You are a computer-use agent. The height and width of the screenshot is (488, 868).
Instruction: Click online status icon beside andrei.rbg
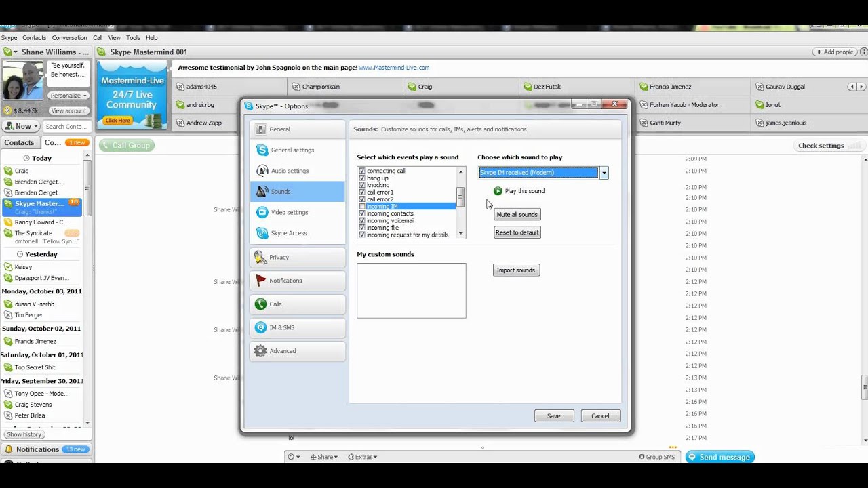180,105
